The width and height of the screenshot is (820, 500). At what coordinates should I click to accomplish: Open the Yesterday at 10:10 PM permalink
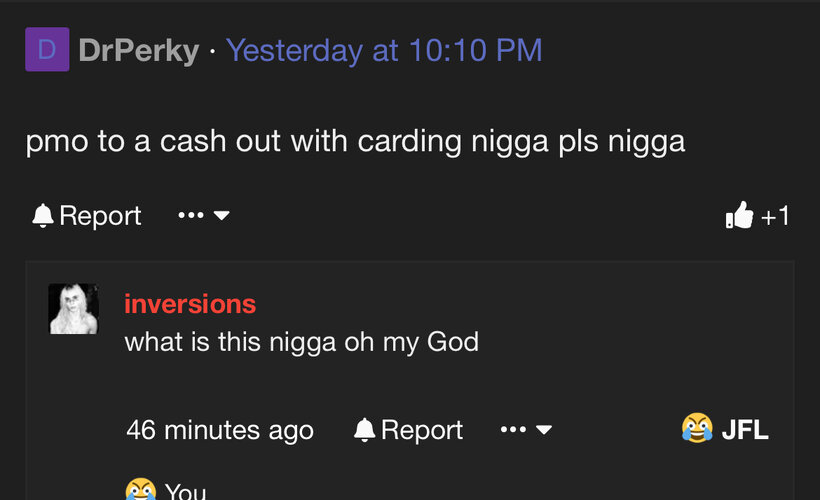pos(384,50)
